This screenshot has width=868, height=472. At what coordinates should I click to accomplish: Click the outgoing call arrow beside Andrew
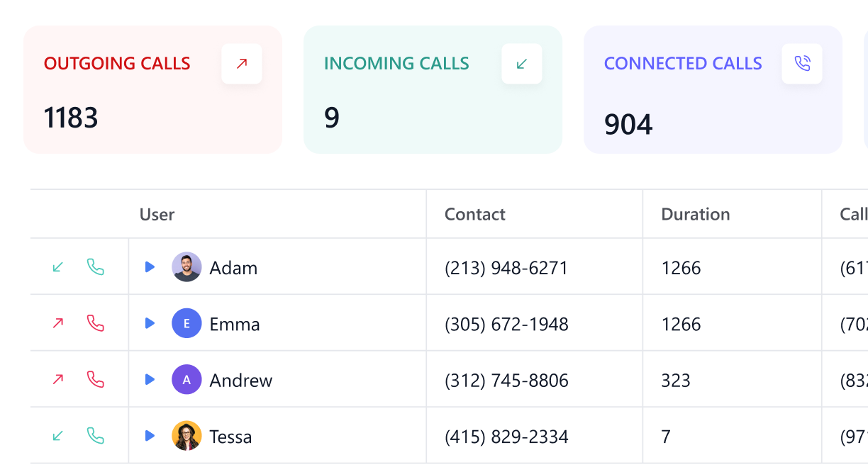pyautogui.click(x=57, y=379)
